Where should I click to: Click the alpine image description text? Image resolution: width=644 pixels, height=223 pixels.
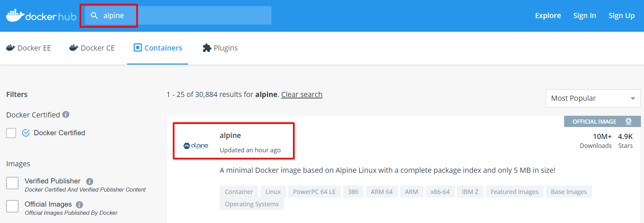pos(388,170)
